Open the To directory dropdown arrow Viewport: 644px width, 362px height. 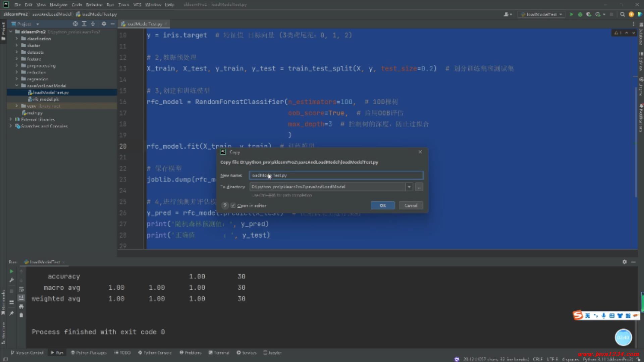tap(409, 187)
